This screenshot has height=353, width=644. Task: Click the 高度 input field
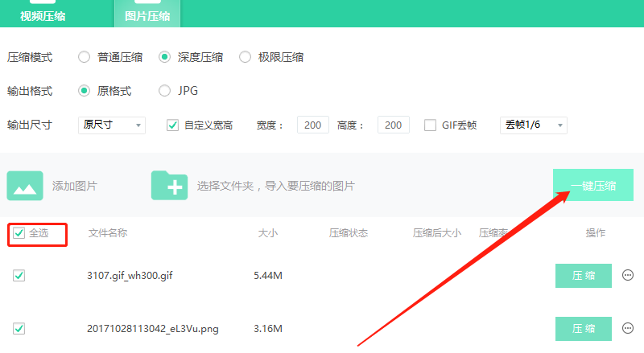pos(394,125)
